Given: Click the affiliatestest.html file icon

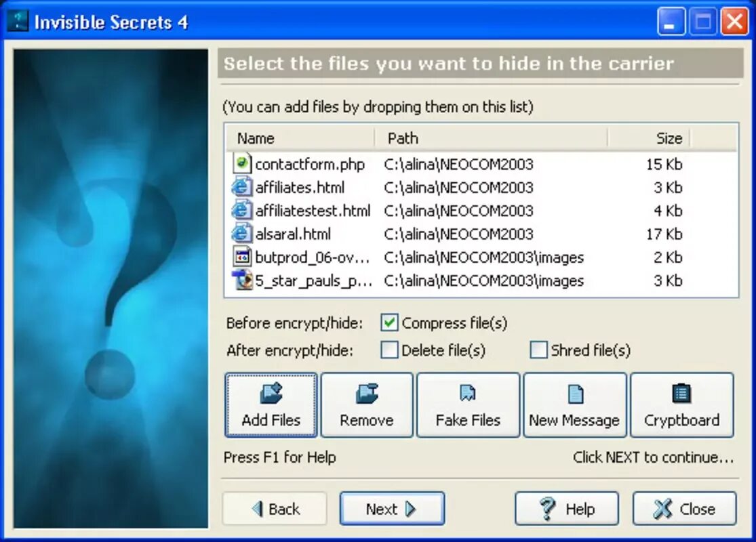Looking at the screenshot, I should click(x=241, y=210).
